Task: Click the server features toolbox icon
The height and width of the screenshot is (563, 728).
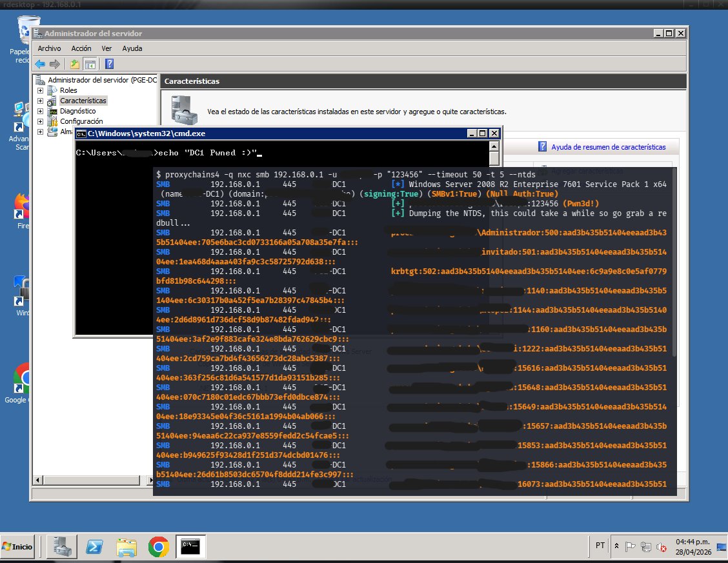Action: (184, 110)
